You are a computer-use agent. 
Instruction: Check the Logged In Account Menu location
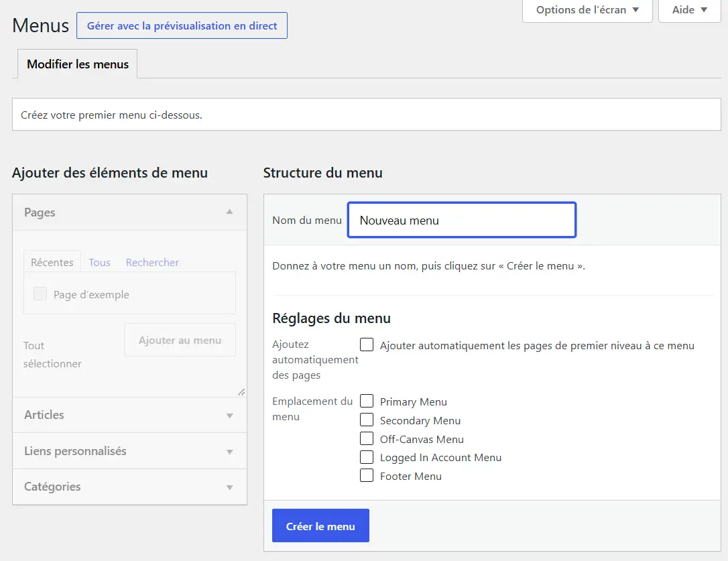tap(367, 457)
